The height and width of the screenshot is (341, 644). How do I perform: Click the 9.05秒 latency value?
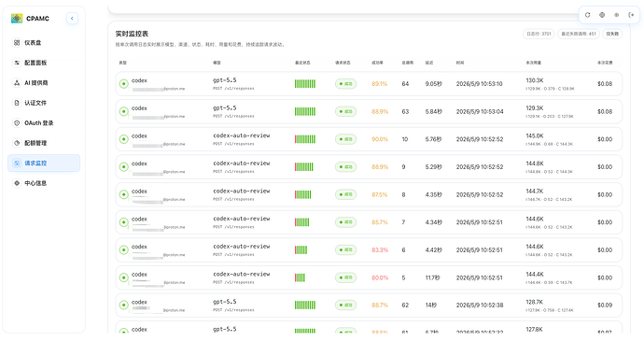coord(434,84)
